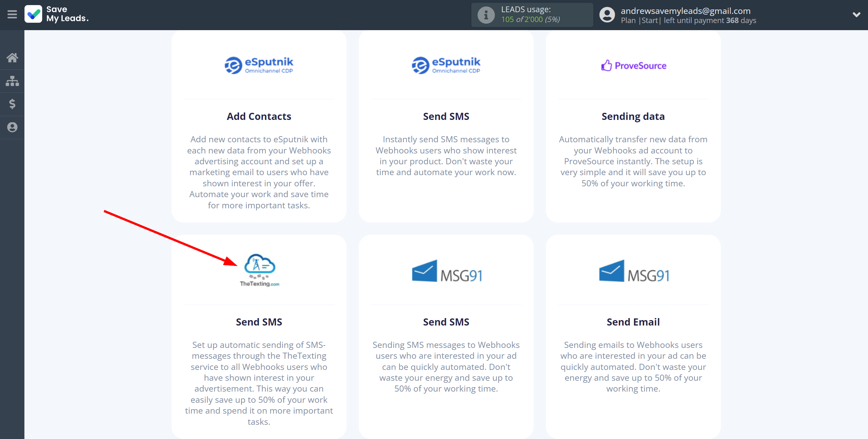The image size is (868, 439).
Task: Click the user avatar icon in header
Action: tap(607, 15)
